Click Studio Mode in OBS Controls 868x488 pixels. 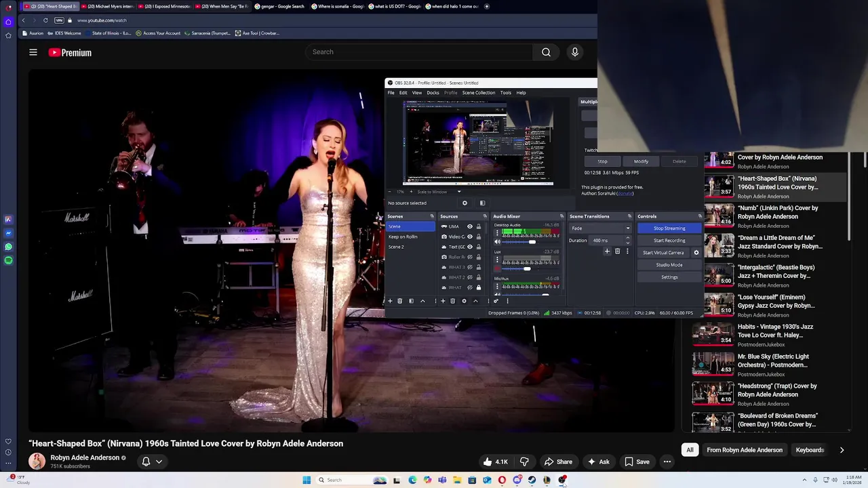pyautogui.click(x=669, y=265)
